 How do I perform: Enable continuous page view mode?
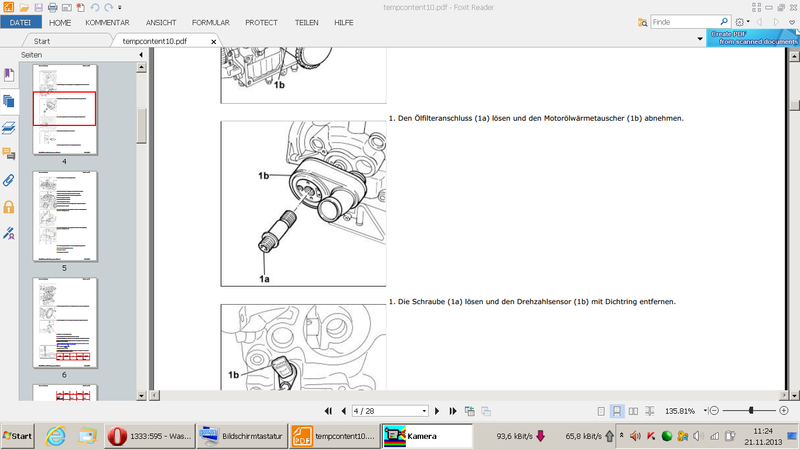(x=617, y=411)
